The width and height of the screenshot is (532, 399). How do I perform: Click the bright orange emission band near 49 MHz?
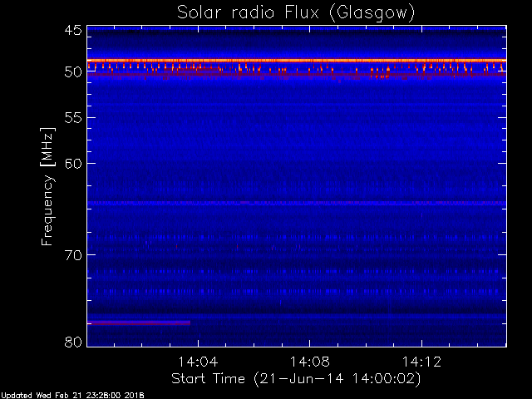[297, 61]
